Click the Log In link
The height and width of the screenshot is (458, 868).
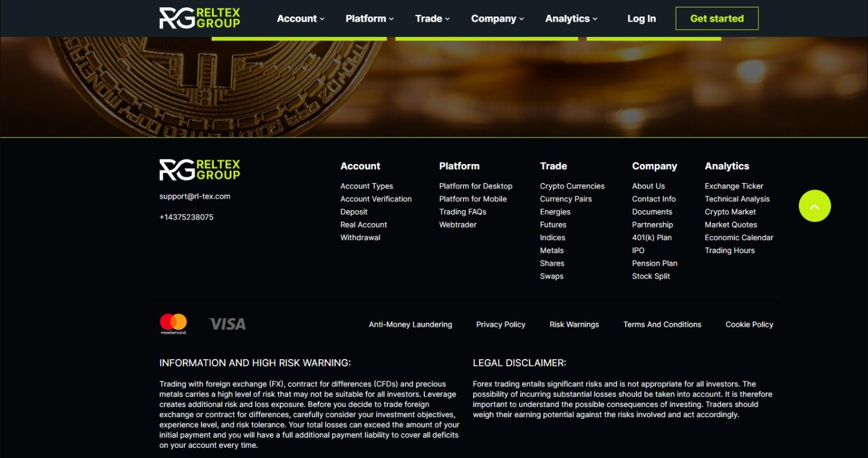coord(642,19)
